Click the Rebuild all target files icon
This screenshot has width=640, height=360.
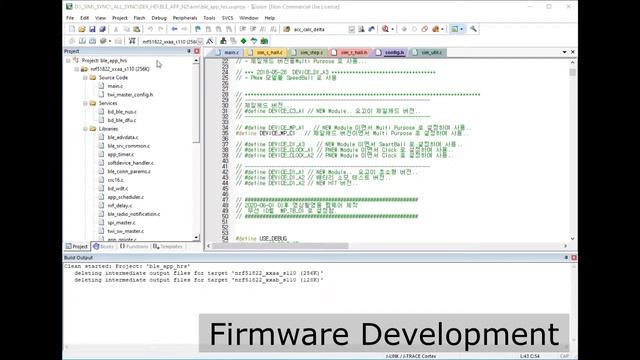(92, 41)
